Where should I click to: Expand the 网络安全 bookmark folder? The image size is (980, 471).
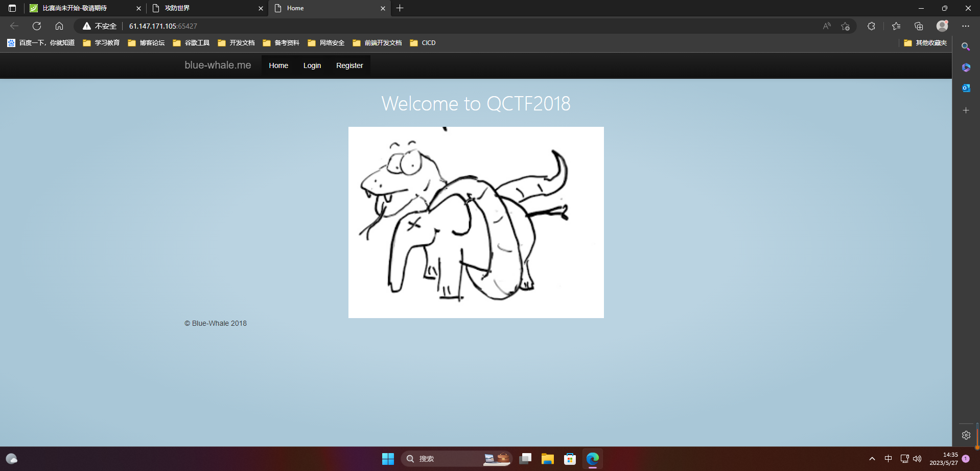[x=326, y=43]
